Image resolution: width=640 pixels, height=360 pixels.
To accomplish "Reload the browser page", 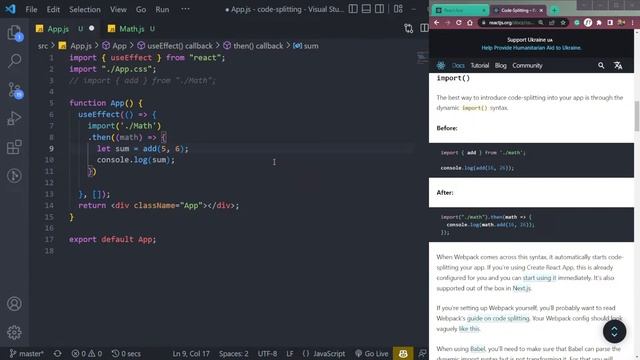I will [458, 23].
